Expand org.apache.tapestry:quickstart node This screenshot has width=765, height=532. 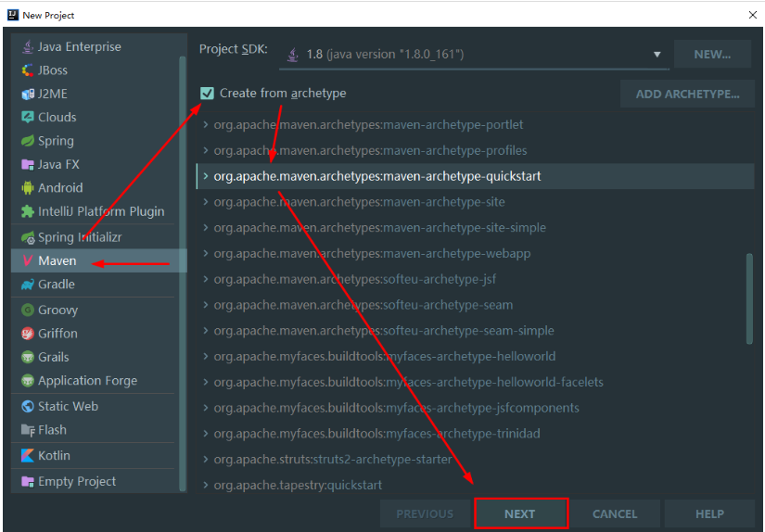click(206, 485)
